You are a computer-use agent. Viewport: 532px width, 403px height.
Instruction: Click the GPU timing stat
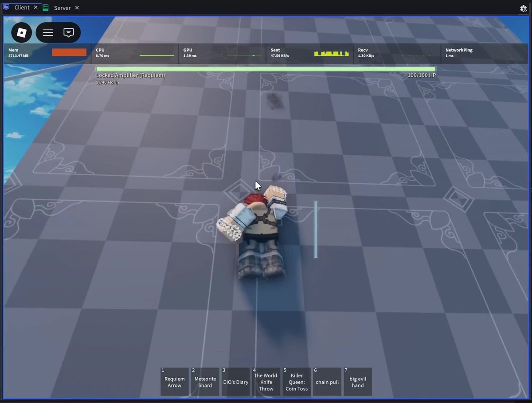[222, 53]
